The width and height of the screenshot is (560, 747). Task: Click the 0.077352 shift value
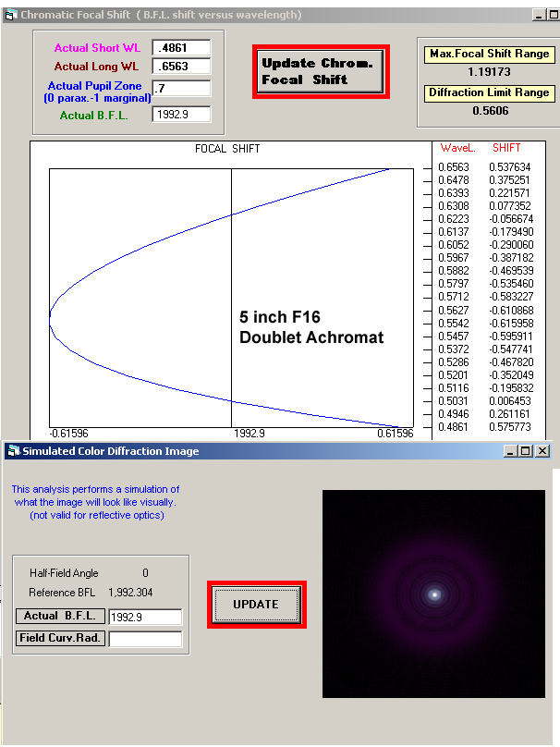[509, 206]
